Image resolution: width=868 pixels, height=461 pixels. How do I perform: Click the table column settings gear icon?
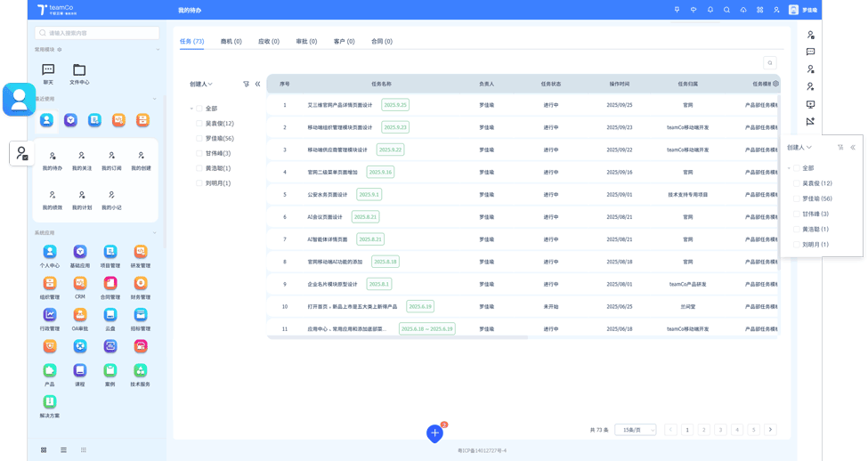pyautogui.click(x=775, y=84)
